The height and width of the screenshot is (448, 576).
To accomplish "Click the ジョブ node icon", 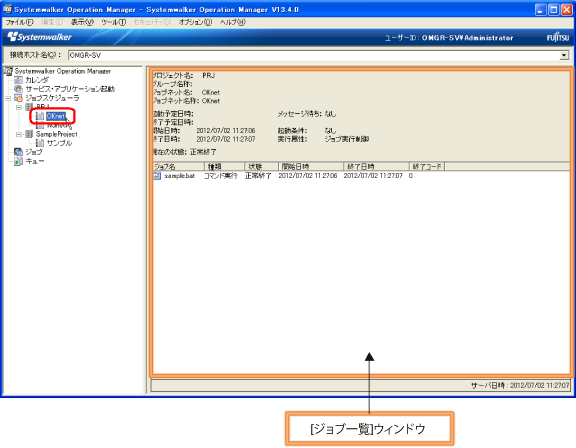I will point(18,152).
